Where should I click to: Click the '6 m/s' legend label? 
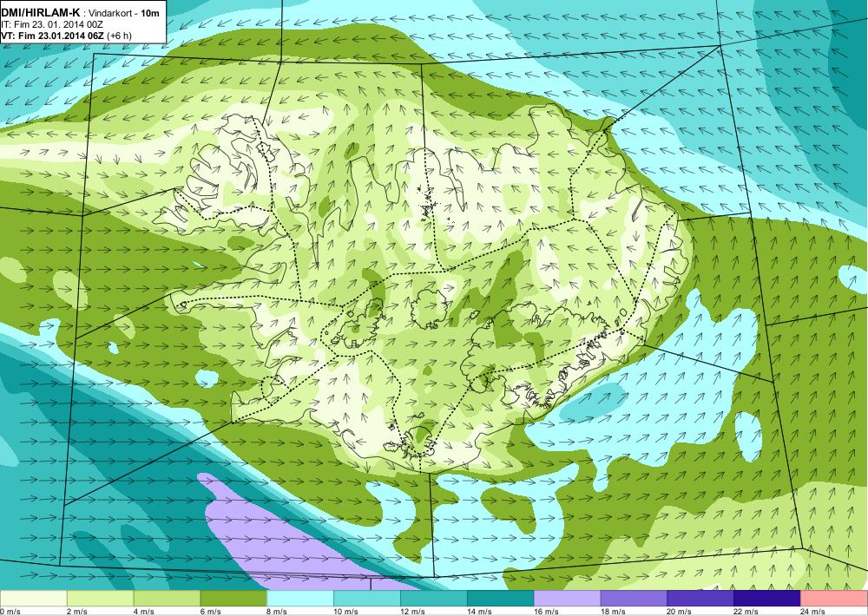click(210, 612)
